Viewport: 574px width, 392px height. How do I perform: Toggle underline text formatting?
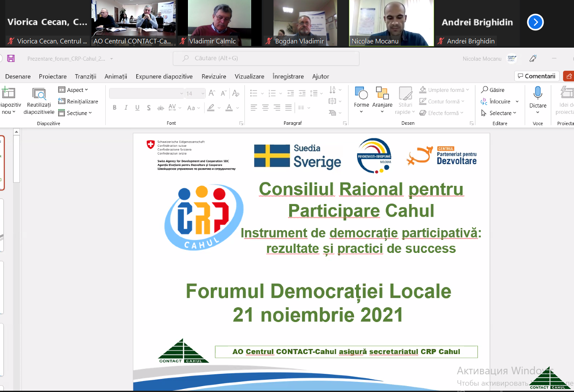[137, 108]
